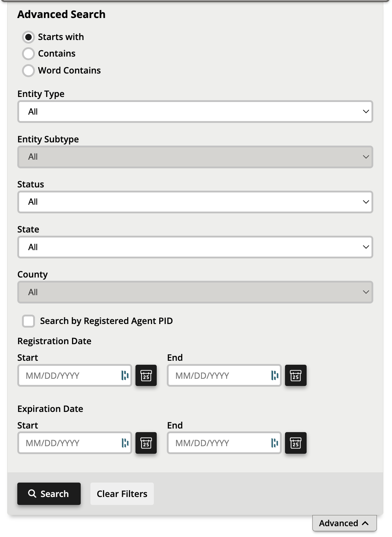This screenshot has width=392, height=537.
Task: Open calendar picker for Registration Date End
Action: coord(296,376)
